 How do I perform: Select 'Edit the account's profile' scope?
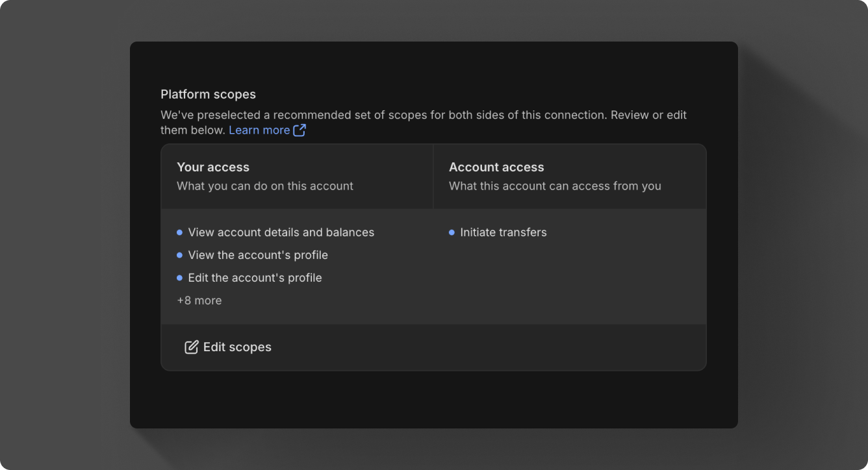255,278
